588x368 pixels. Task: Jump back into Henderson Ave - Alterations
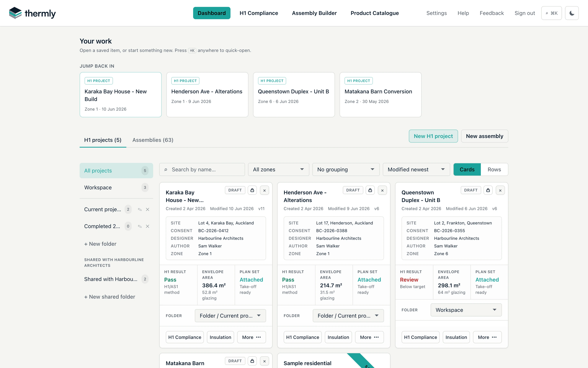(x=207, y=95)
